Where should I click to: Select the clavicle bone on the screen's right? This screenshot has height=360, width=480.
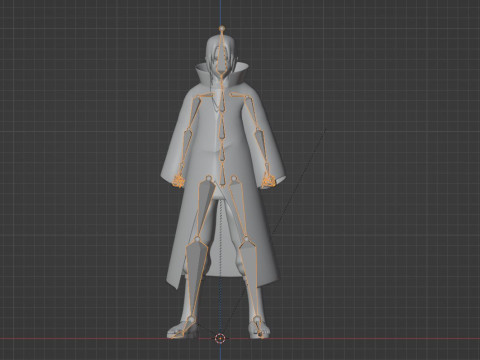pos(238,95)
